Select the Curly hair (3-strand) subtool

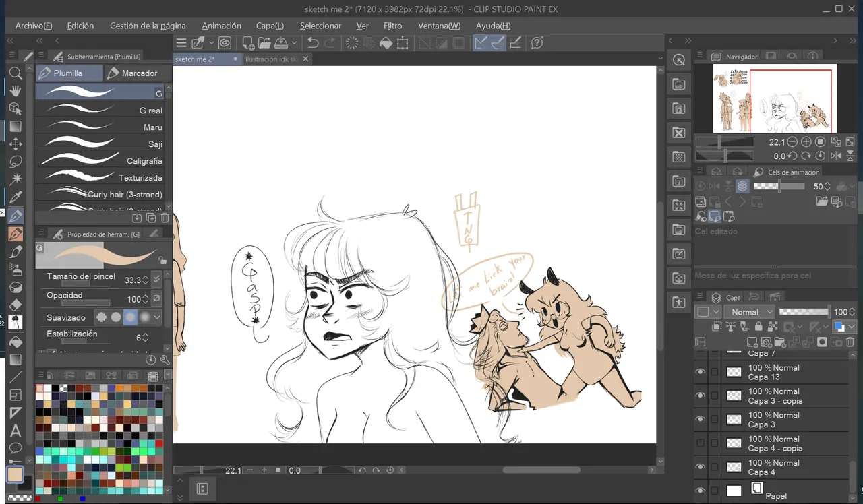[101, 194]
